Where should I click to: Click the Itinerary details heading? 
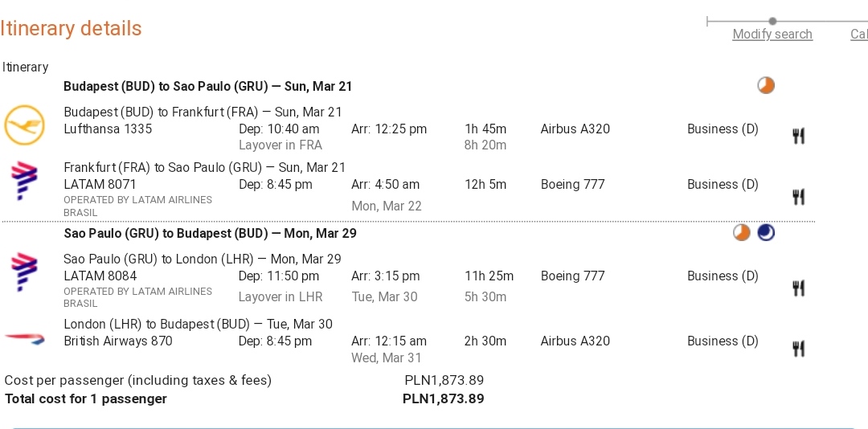coord(71,28)
